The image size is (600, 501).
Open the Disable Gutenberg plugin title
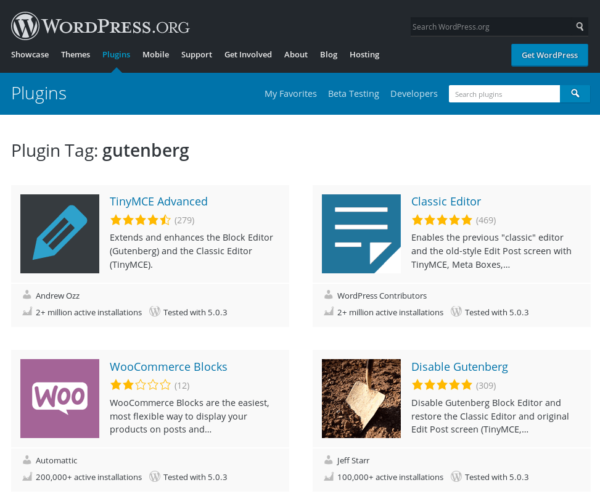tap(460, 367)
